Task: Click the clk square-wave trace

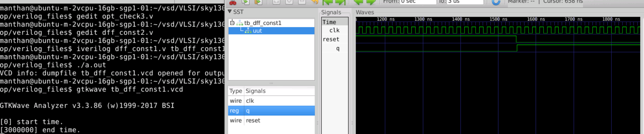Action: click(x=498, y=30)
